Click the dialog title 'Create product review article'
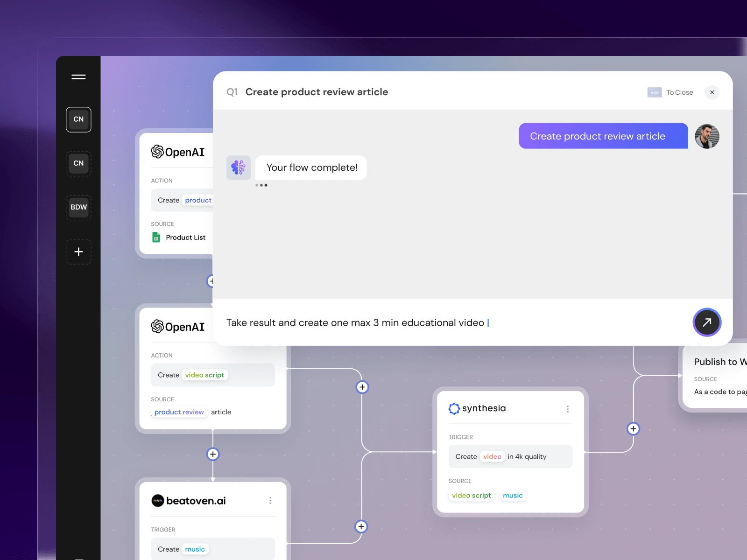 pyautogui.click(x=317, y=92)
